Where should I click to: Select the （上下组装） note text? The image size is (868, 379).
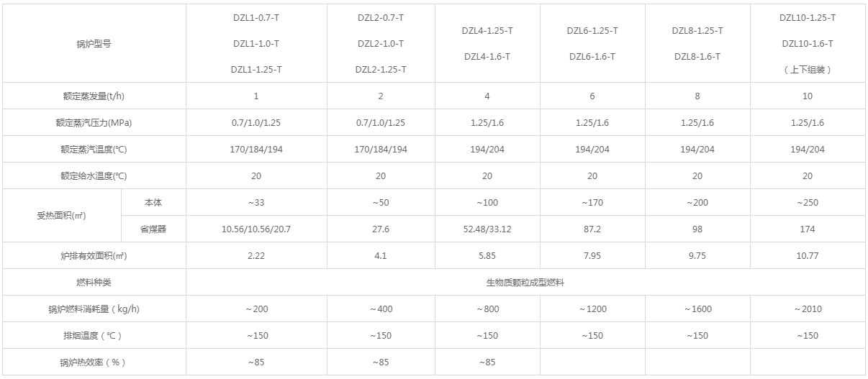pos(807,70)
